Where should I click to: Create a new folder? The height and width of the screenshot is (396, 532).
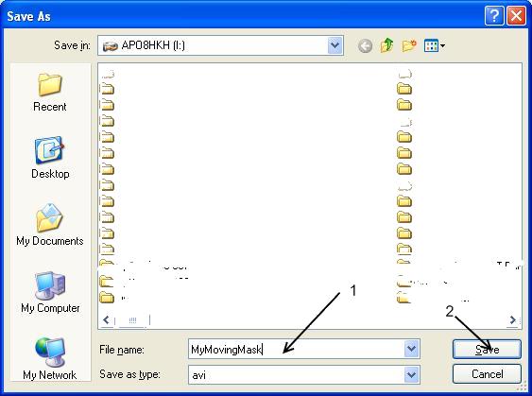[x=409, y=45]
